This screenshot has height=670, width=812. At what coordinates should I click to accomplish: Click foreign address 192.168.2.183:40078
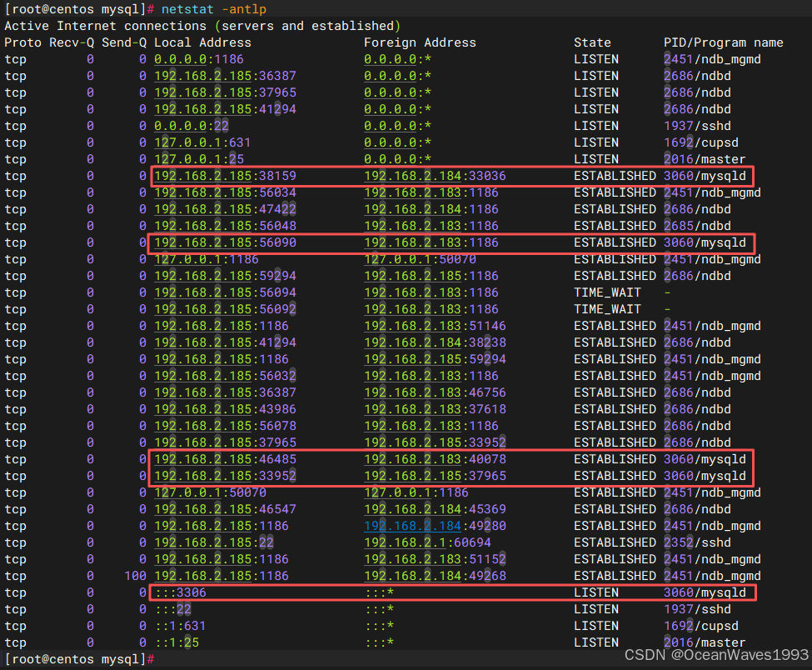[x=435, y=459]
